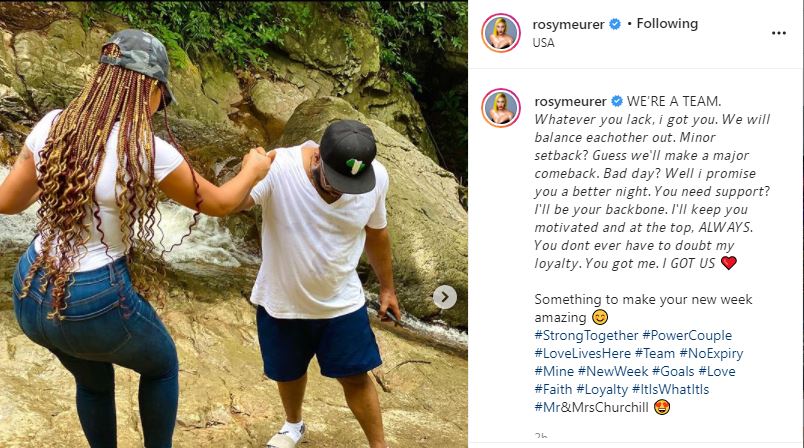Click the #LoveLivesHere hashtag

[x=582, y=353]
